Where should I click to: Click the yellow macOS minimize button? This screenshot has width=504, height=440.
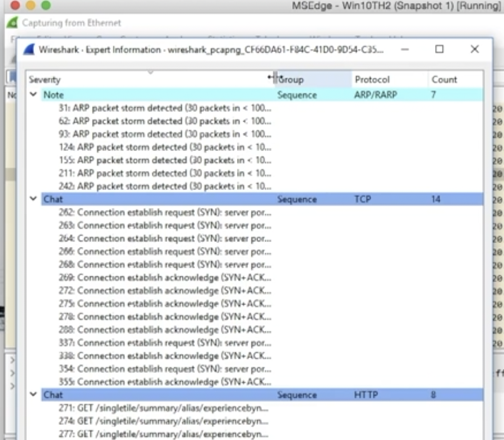point(31,5)
